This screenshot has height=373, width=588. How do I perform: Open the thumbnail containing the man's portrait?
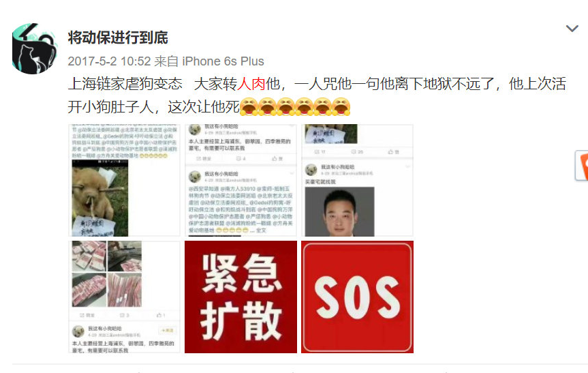tap(358, 181)
